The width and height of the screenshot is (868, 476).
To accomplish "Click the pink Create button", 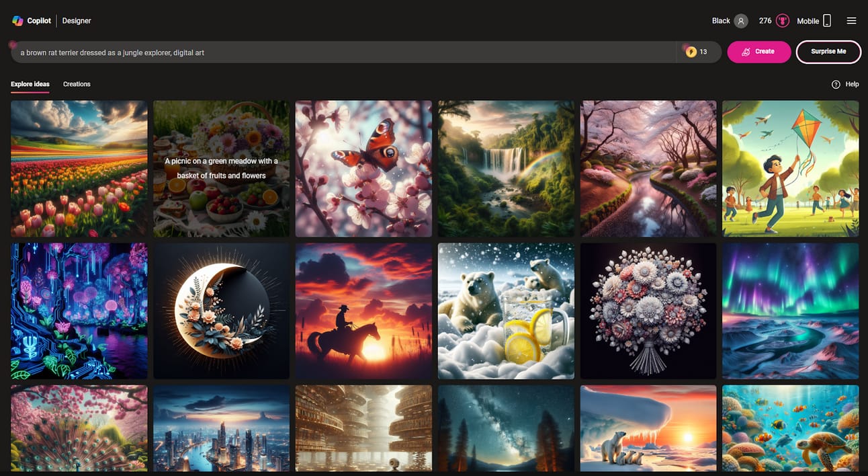I will coord(758,52).
